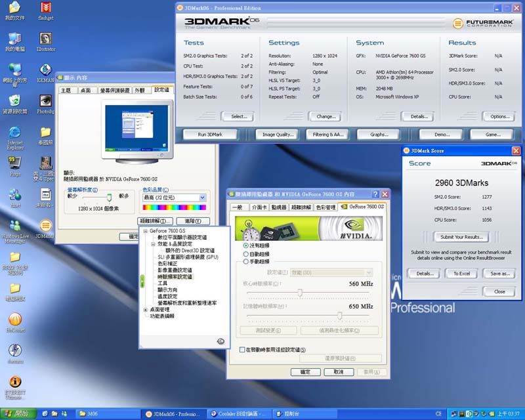The width and height of the screenshot is (525, 420).
Task: Open the Recycle Bin desktop icon
Action: click(14, 104)
